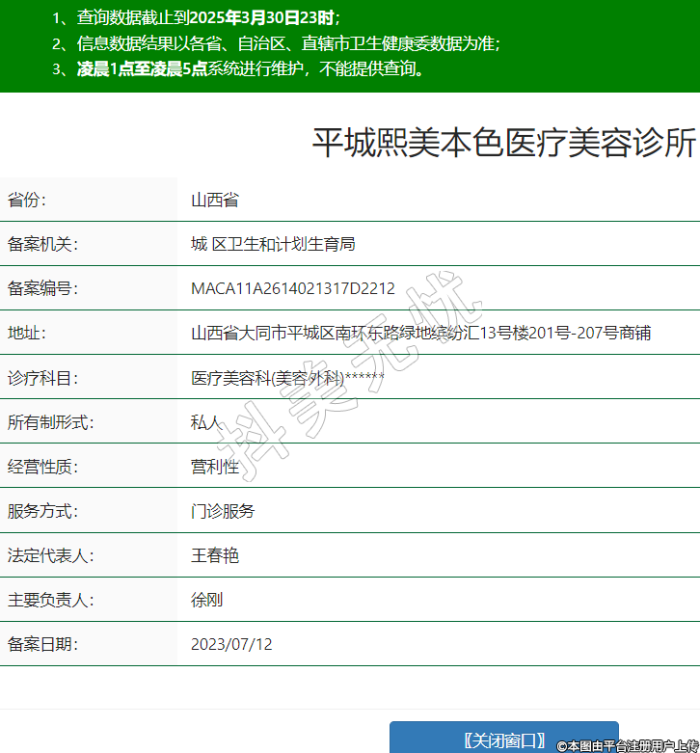Viewport: 700px width, 753px height.
Task: Click the notice line about 卫生健康委 data
Action: [277, 43]
